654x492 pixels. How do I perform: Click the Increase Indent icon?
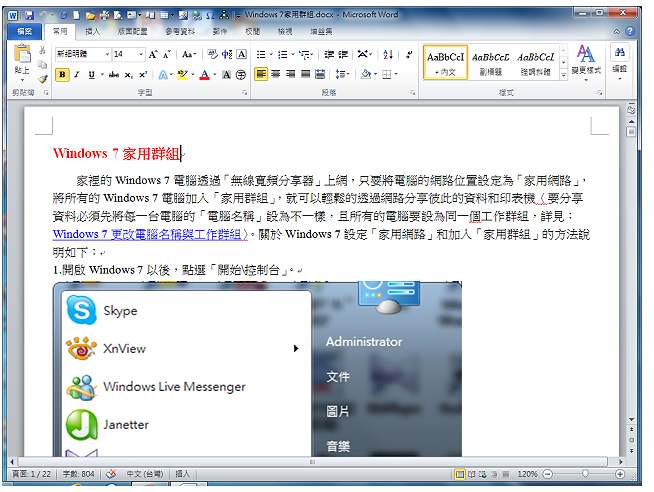pos(343,55)
